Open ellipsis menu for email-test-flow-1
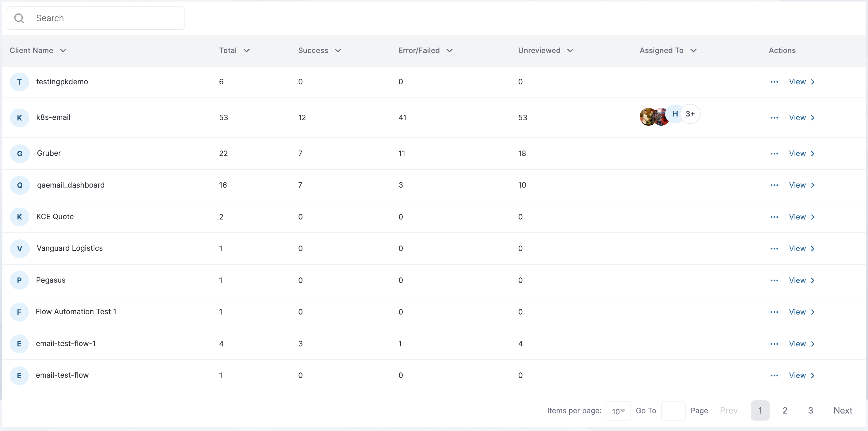Viewport: 868px width, 431px height. [774, 344]
